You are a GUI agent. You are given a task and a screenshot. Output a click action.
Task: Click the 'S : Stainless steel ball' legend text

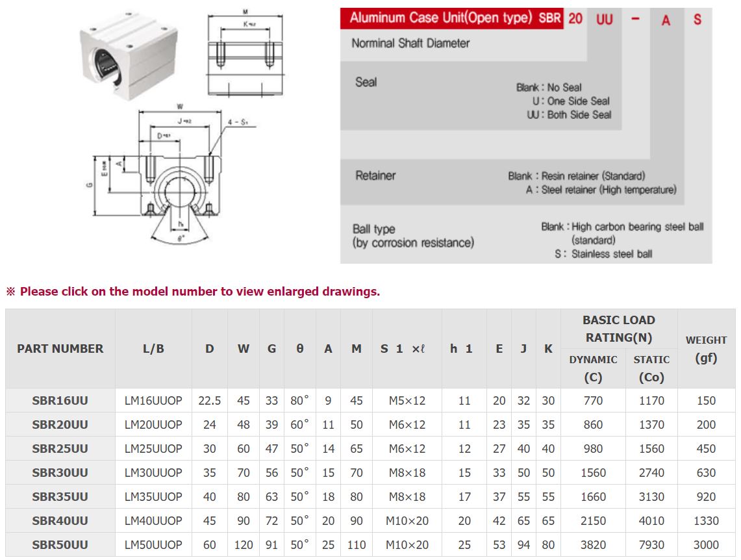coord(603,254)
